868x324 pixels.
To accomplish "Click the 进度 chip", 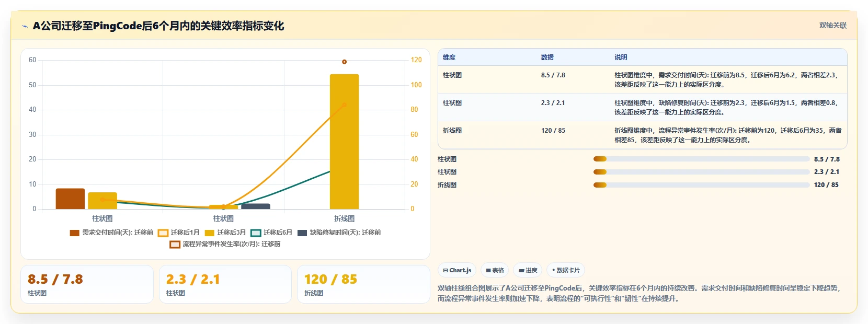I will (528, 270).
